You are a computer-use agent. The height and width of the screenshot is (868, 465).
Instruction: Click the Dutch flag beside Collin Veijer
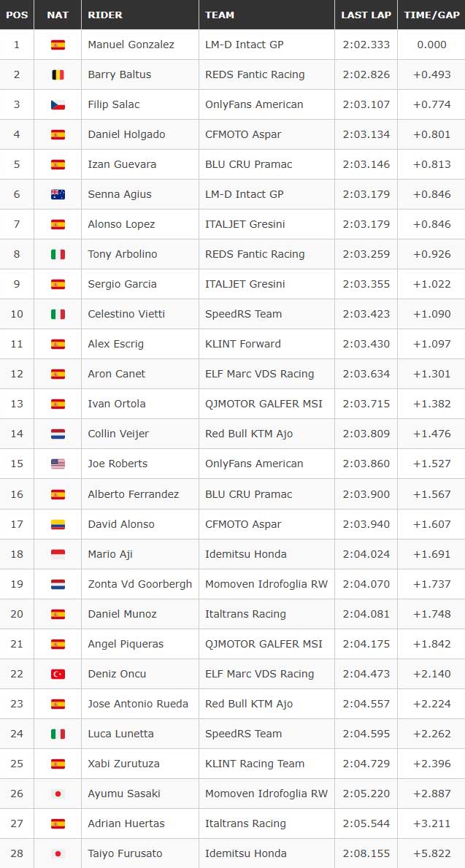58,434
